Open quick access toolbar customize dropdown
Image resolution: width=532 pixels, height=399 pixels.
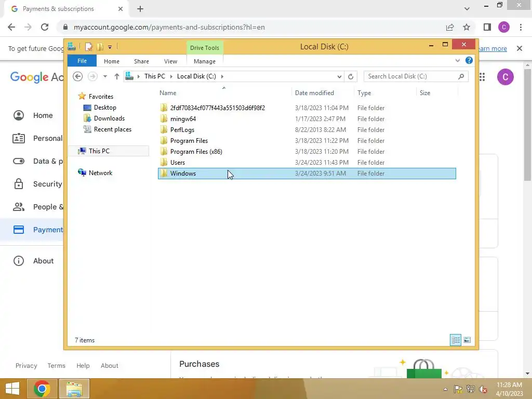(110, 47)
